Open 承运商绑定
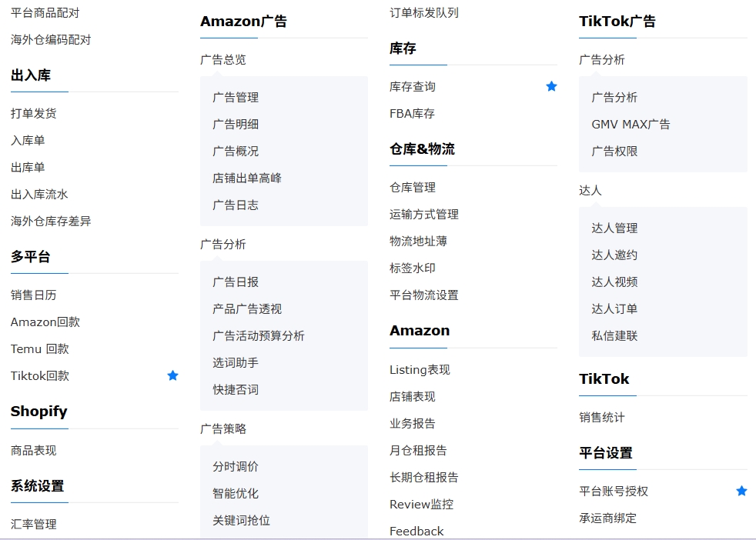Viewport: 756px width, 540px height. click(x=608, y=518)
